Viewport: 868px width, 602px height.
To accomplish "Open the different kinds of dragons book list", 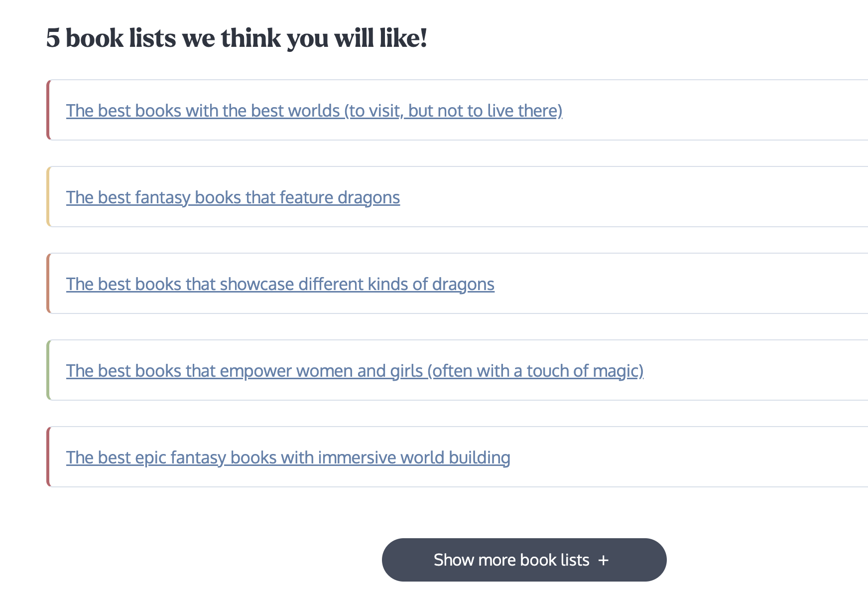I will (280, 284).
